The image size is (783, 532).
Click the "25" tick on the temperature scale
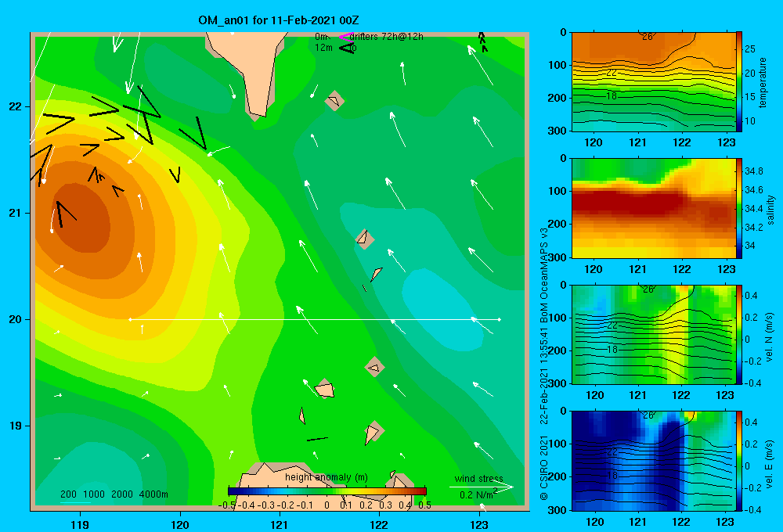750,49
